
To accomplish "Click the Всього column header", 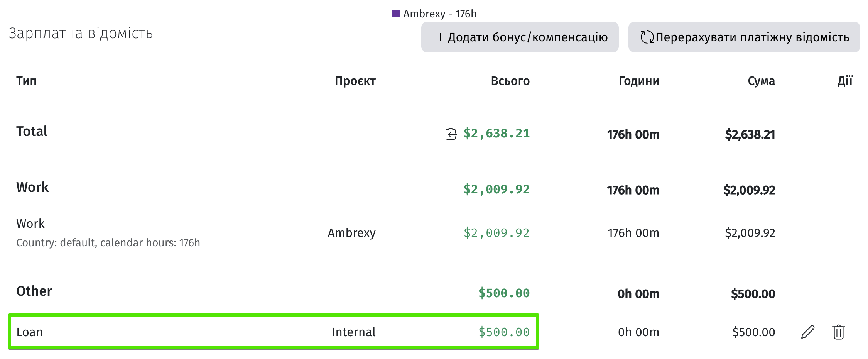I will pyautogui.click(x=510, y=81).
